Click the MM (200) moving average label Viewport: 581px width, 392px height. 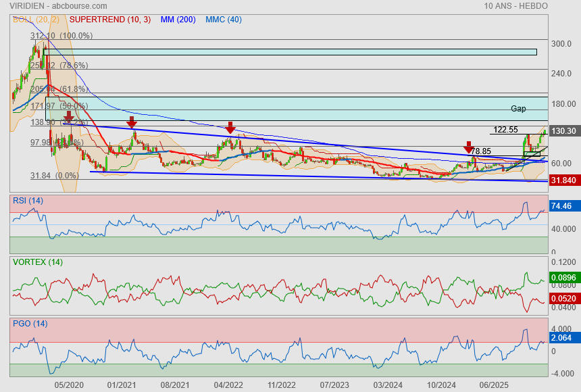178,20
